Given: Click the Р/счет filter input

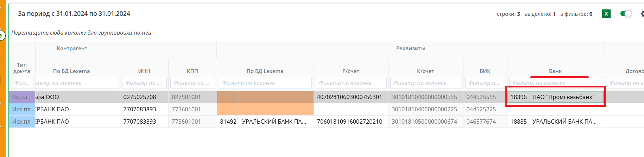Looking at the screenshot, I should click(351, 83).
